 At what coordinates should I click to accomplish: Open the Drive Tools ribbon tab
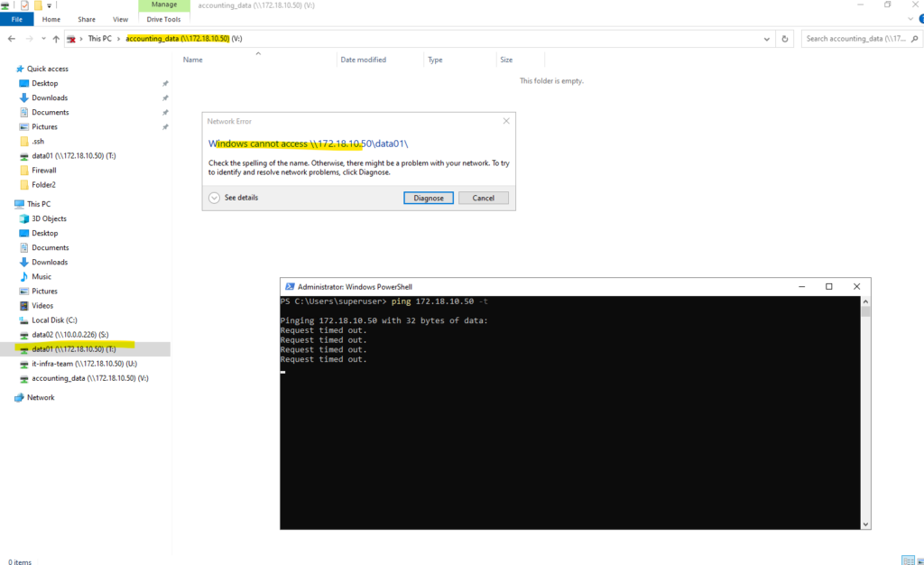164,20
